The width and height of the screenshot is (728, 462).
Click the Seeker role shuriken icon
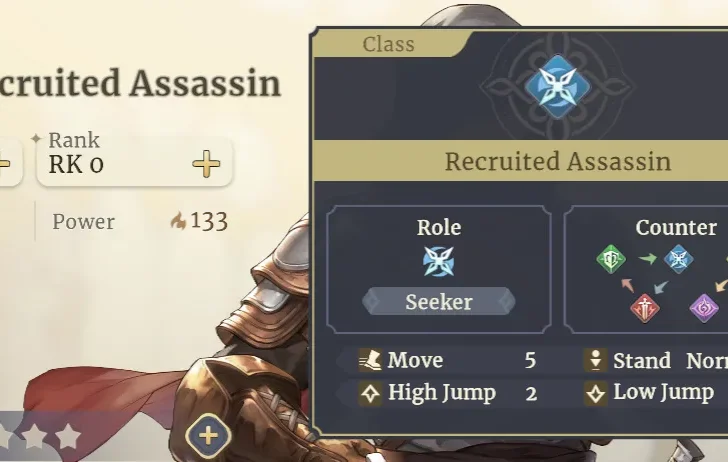coord(439,261)
